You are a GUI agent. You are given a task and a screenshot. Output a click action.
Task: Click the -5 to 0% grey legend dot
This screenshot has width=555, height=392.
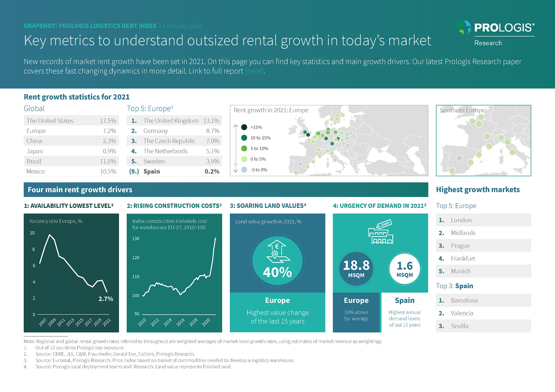(x=244, y=170)
